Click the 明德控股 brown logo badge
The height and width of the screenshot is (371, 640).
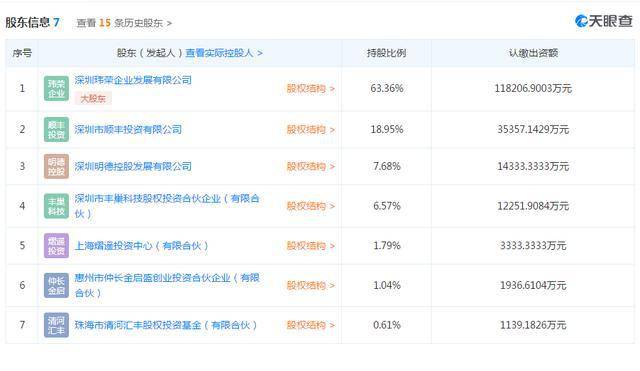coord(56,167)
